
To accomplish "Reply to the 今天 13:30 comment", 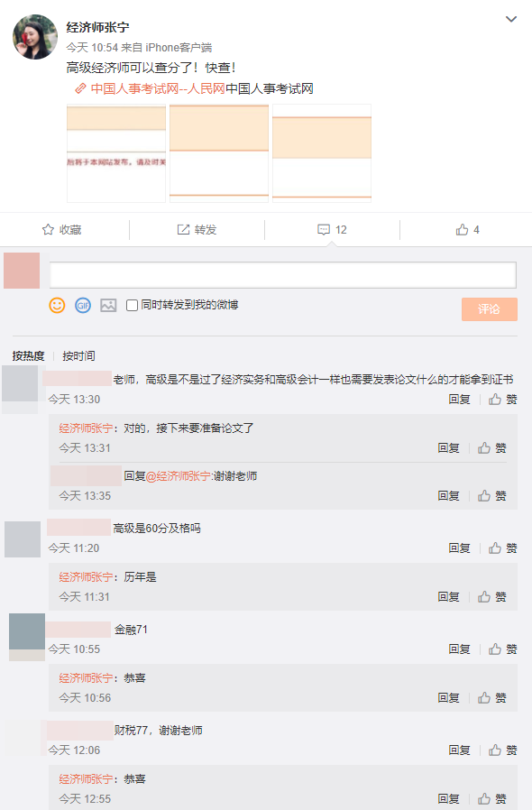I will point(459,400).
